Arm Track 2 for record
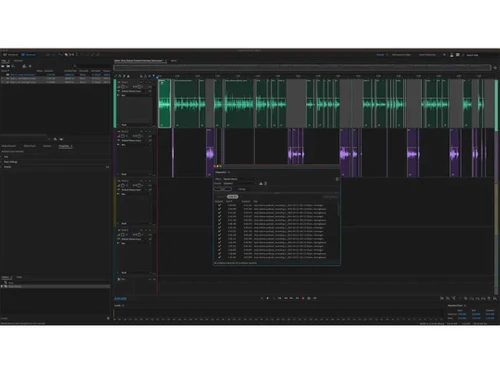Viewport: 500px width, 375px height. [x=150, y=131]
